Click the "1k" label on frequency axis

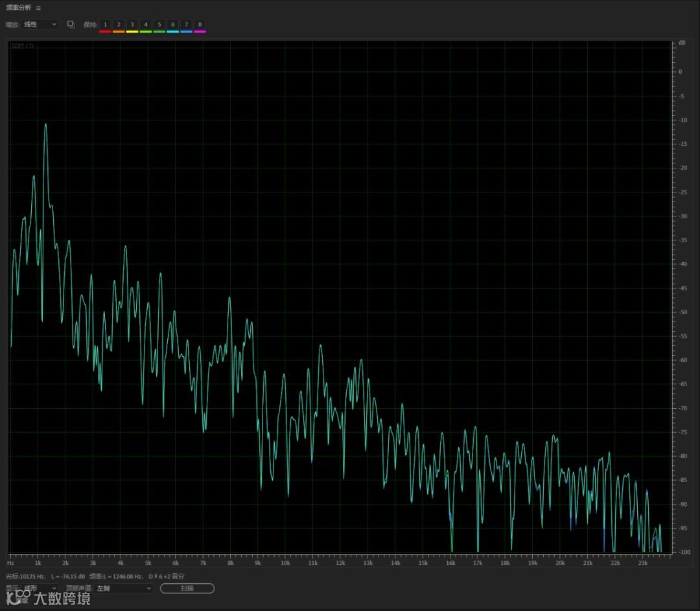click(x=38, y=563)
